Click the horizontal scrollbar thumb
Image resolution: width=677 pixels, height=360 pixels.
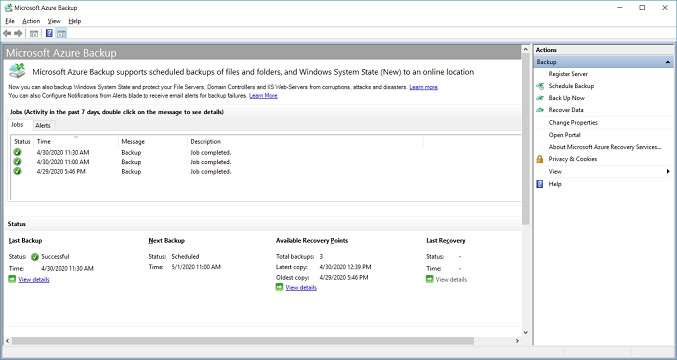click(243, 341)
